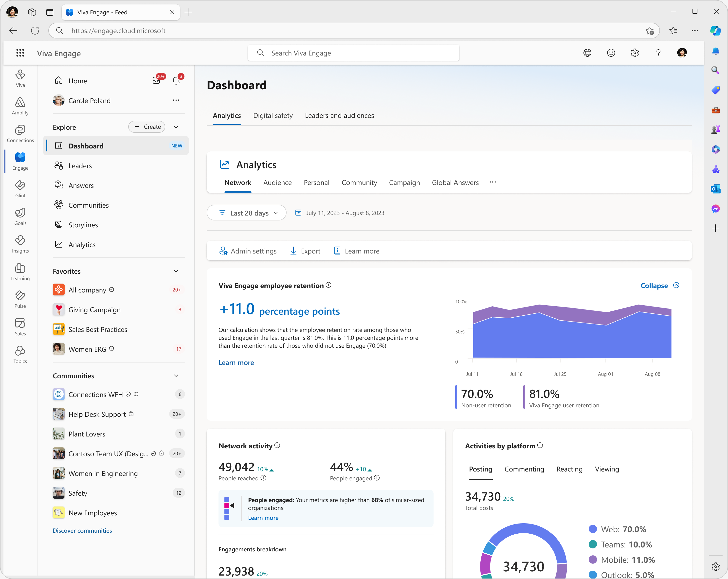Open the Topics app icon
This screenshot has width=728, height=579.
pyautogui.click(x=20, y=355)
